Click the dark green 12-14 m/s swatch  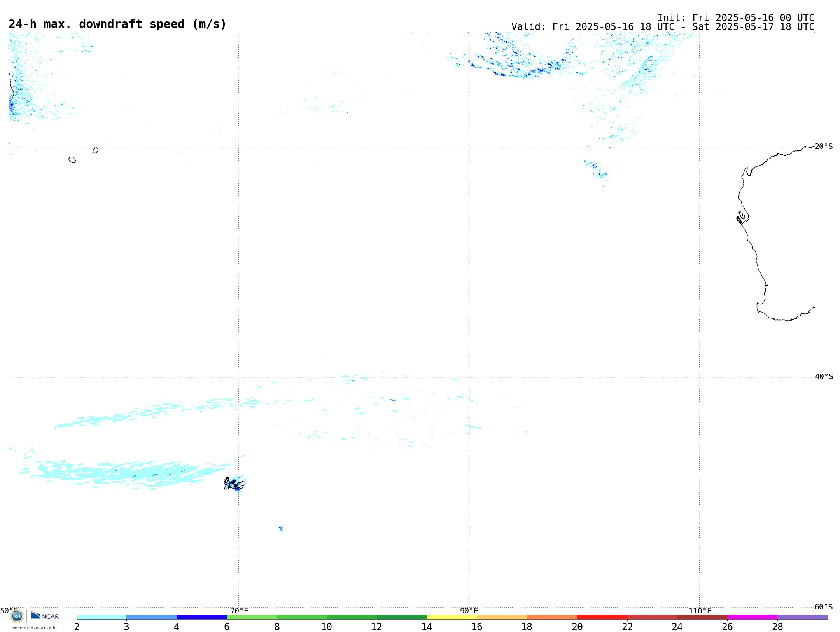[x=402, y=617]
